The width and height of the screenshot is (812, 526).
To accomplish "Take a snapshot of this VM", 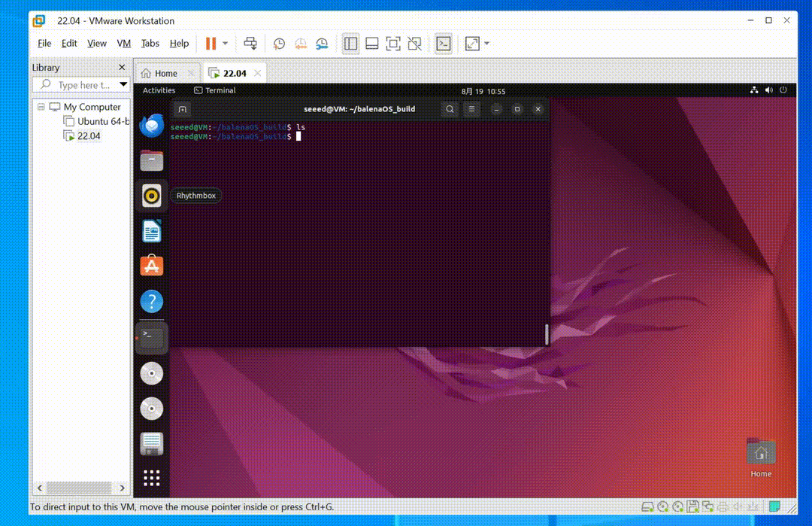I will pos(279,44).
